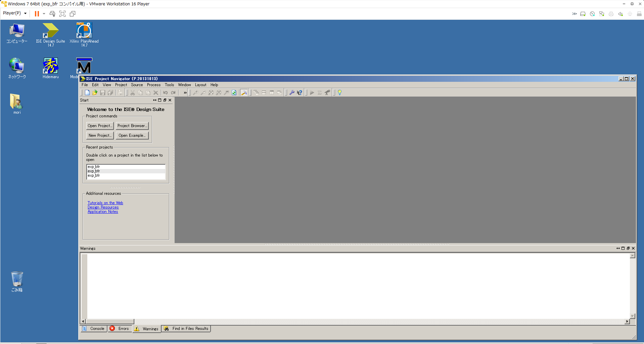Screen dimensions: 644x344
Task: Open the Design Resources link
Action: (103, 207)
